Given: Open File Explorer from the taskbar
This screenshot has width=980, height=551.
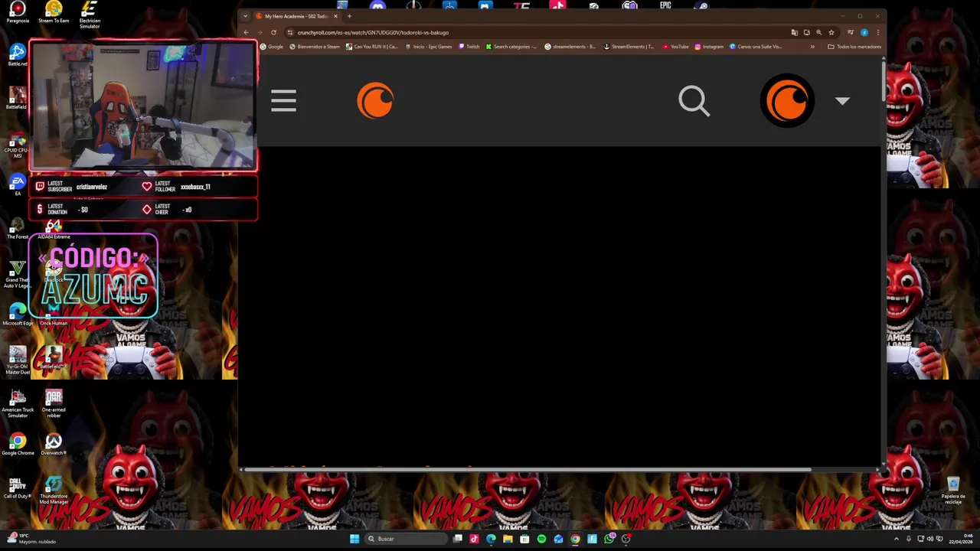Looking at the screenshot, I should (x=508, y=539).
